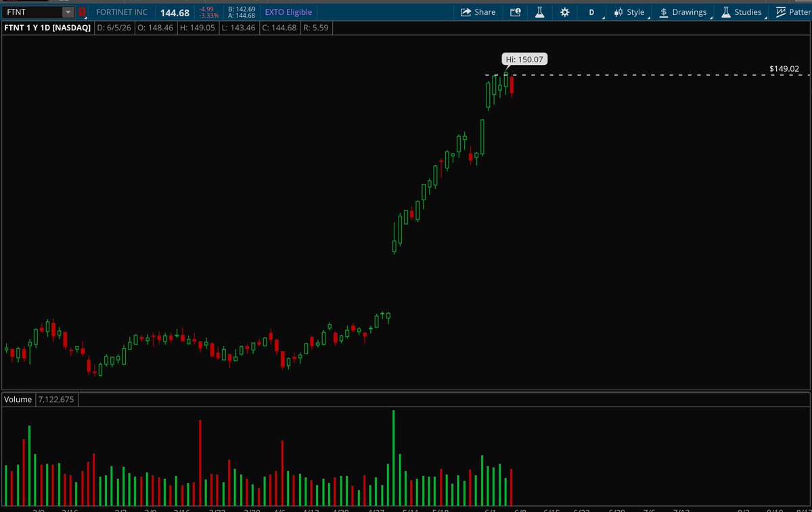Image resolution: width=812 pixels, height=512 pixels.
Task: Click the low value L: 143.46
Action: tap(238, 28)
